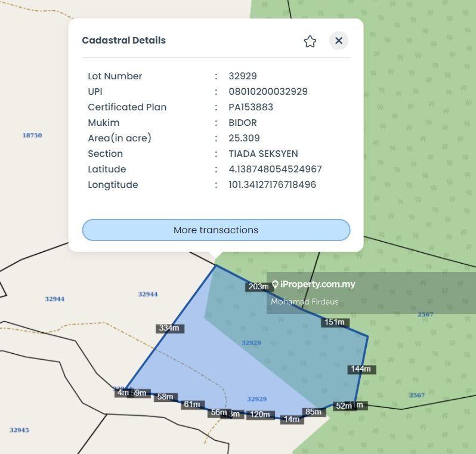
Task: Close the Cadastral Details popup
Action: [339, 41]
